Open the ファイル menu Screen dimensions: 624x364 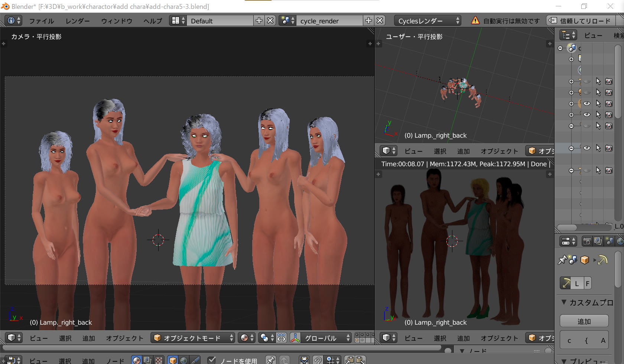[x=41, y=21]
